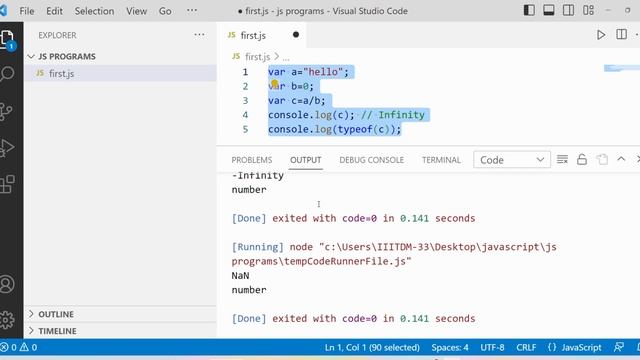Click code line 3 var c=a/b
Image resolution: width=640 pixels, height=360 pixels.
[296, 101]
